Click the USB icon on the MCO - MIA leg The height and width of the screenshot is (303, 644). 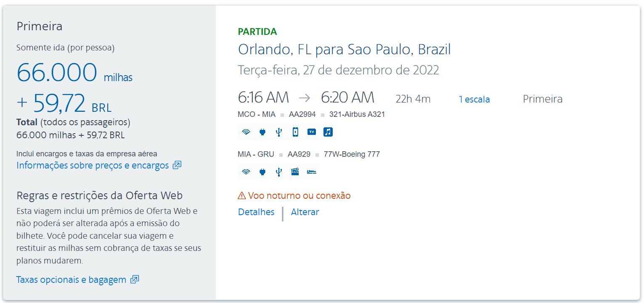(278, 132)
